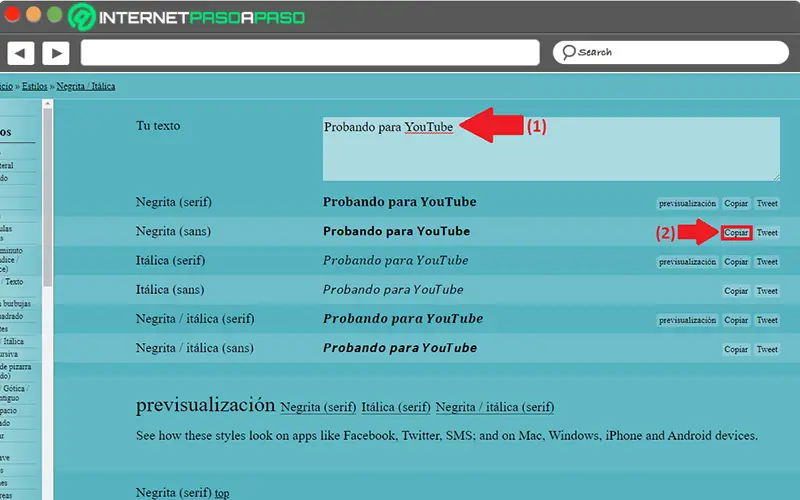Click inside the Tu texto textarea

click(x=551, y=149)
